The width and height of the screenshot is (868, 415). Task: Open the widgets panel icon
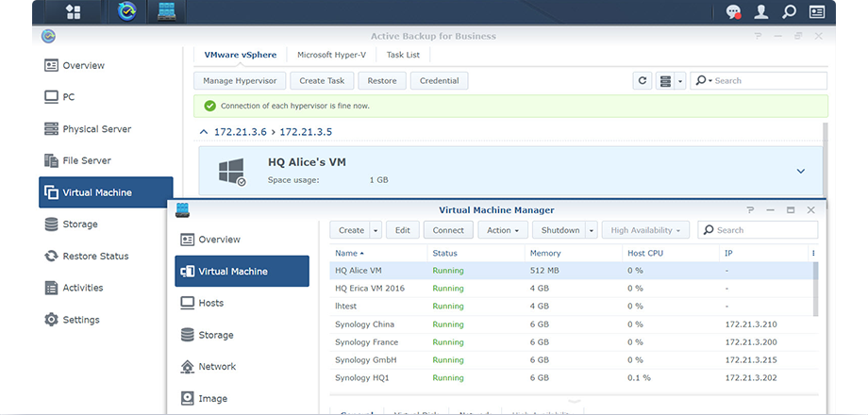point(816,11)
